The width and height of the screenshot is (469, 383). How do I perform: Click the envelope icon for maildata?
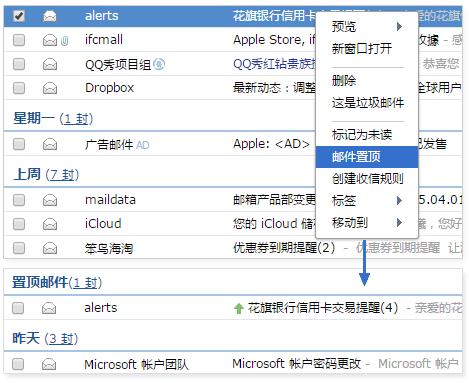tap(50, 200)
